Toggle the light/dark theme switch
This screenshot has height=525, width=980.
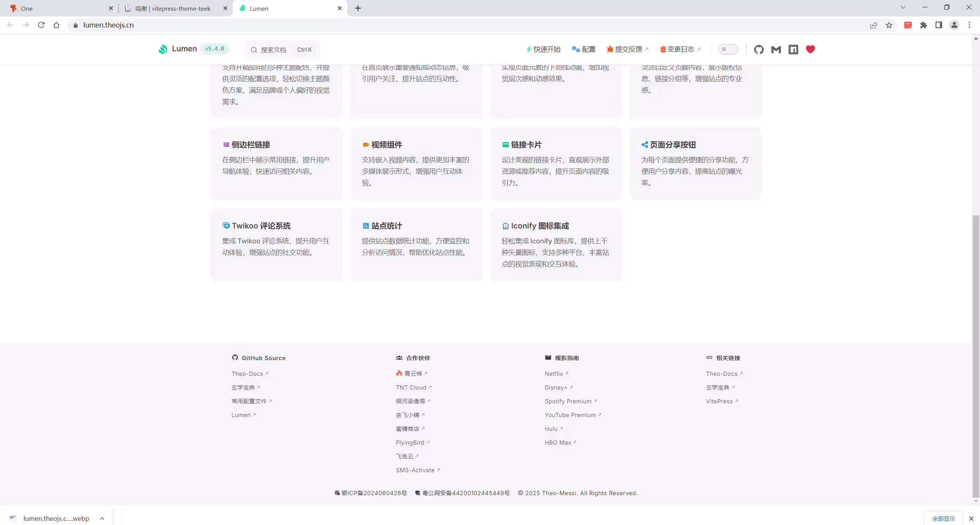pyautogui.click(x=728, y=49)
